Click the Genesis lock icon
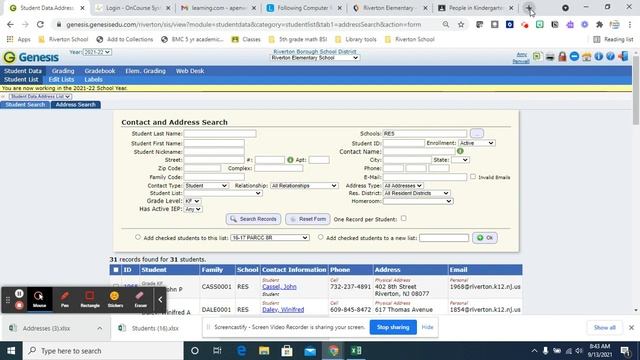Viewport: 640px width, 360px height. pos(562,56)
